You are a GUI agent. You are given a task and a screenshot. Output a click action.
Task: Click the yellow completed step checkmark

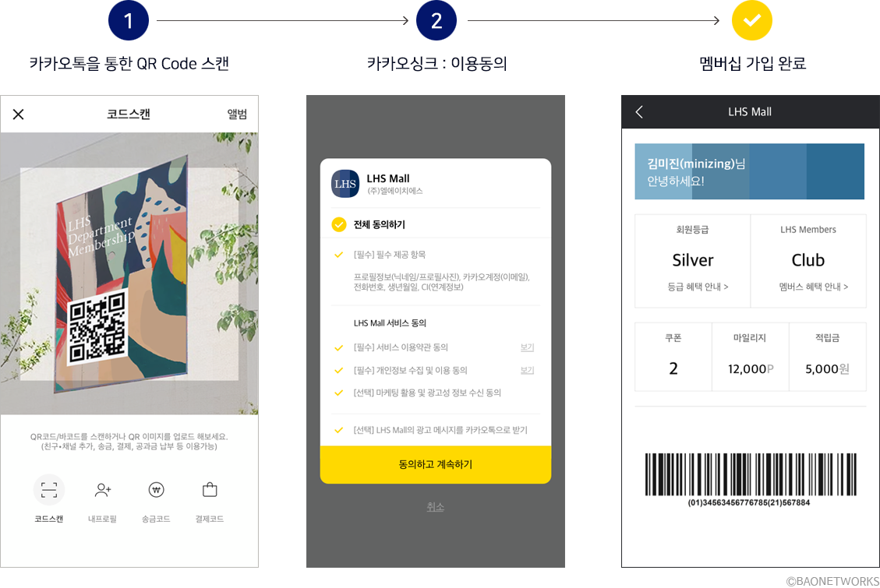click(x=751, y=21)
